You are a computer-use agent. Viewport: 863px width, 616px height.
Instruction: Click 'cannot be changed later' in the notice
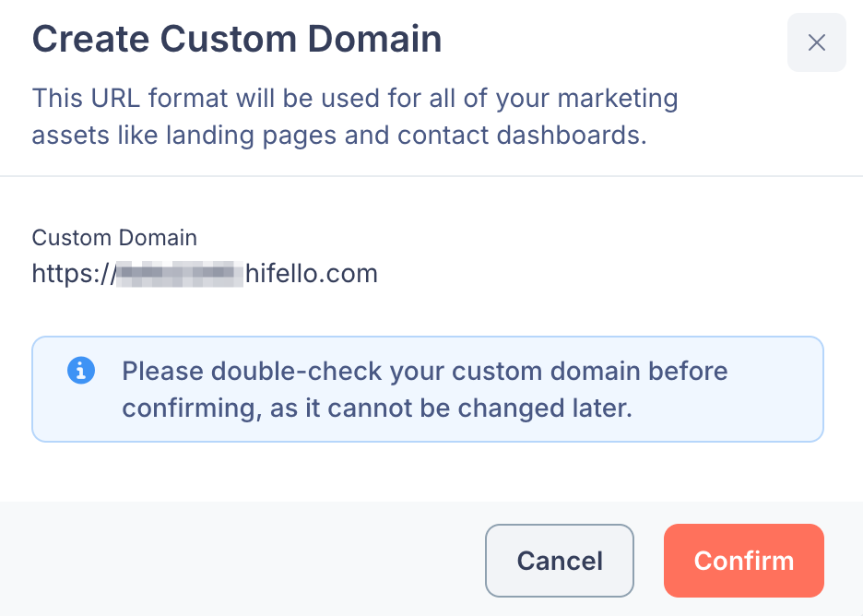(x=480, y=409)
